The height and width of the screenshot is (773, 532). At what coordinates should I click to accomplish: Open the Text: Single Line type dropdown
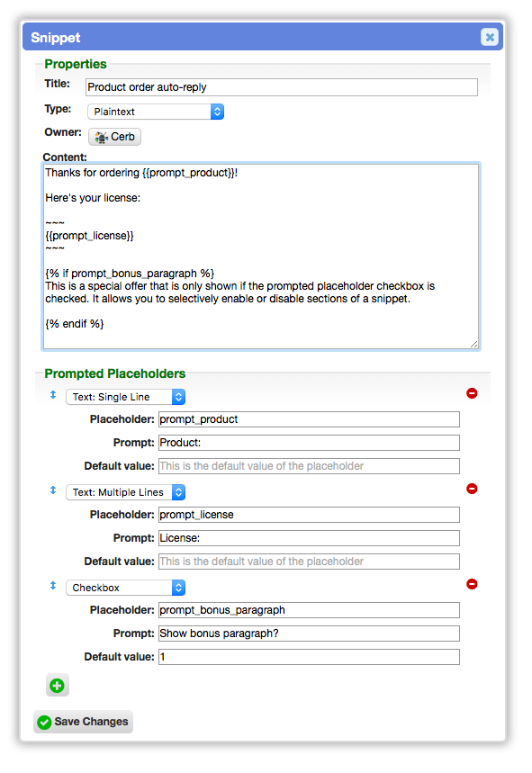126,397
